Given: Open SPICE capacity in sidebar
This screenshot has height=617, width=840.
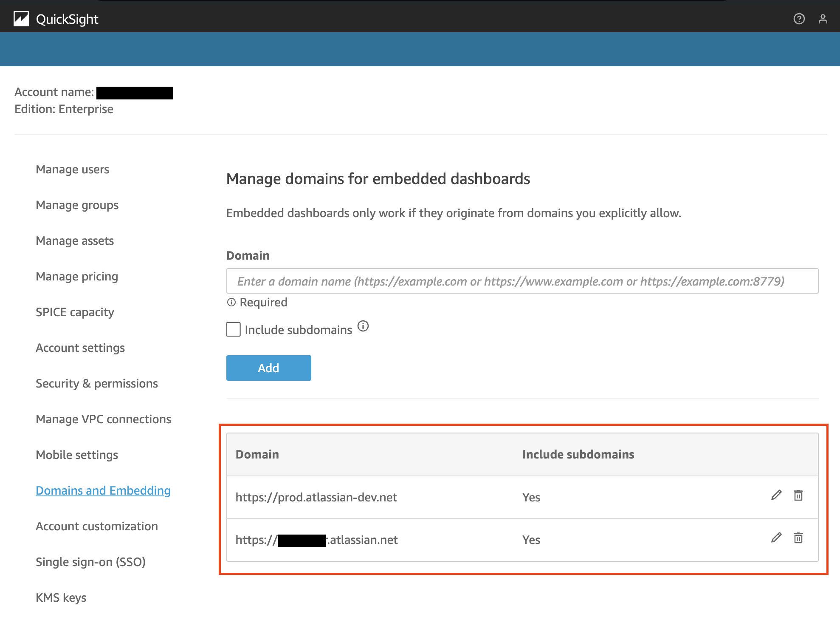Looking at the screenshot, I should [x=75, y=312].
